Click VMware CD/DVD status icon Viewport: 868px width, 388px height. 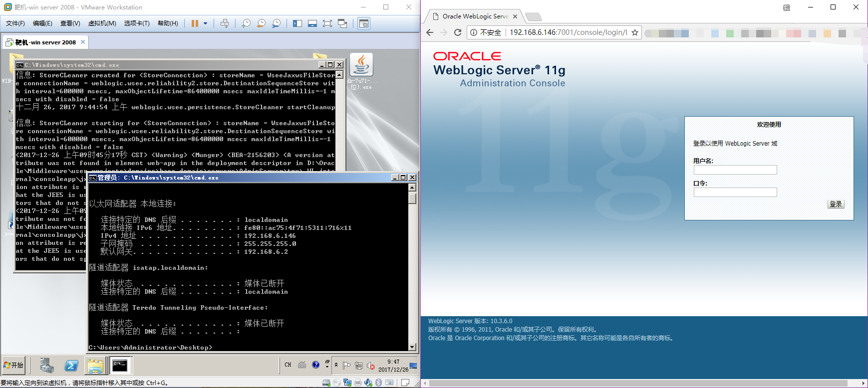click(x=336, y=383)
